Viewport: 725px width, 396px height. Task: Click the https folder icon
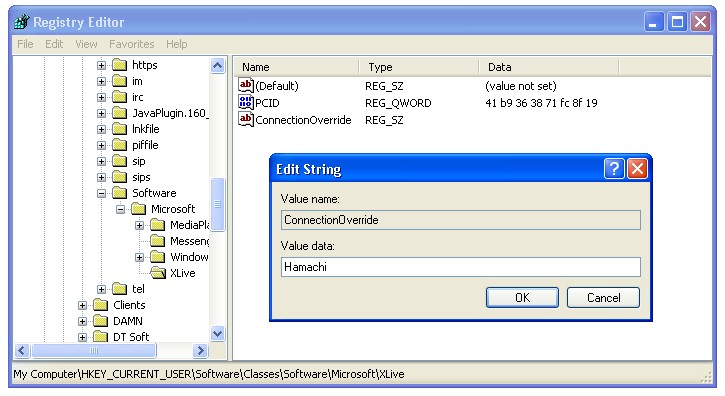[x=120, y=65]
